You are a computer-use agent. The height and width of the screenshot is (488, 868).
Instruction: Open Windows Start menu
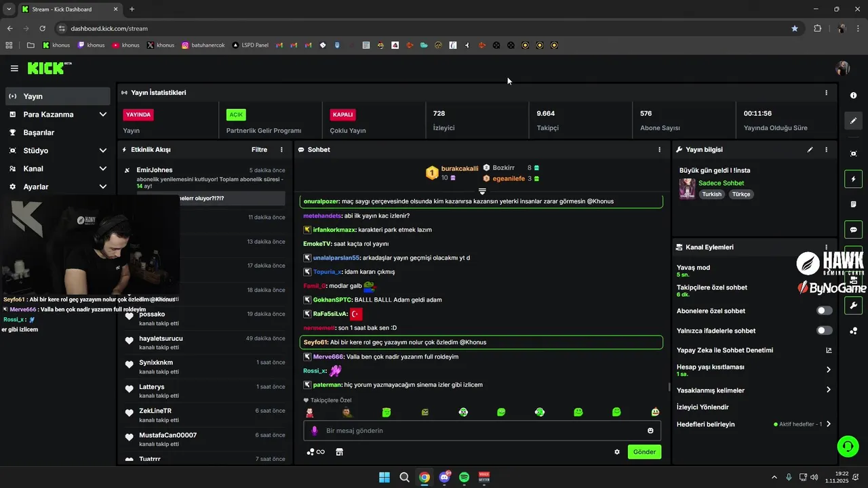[384, 477]
